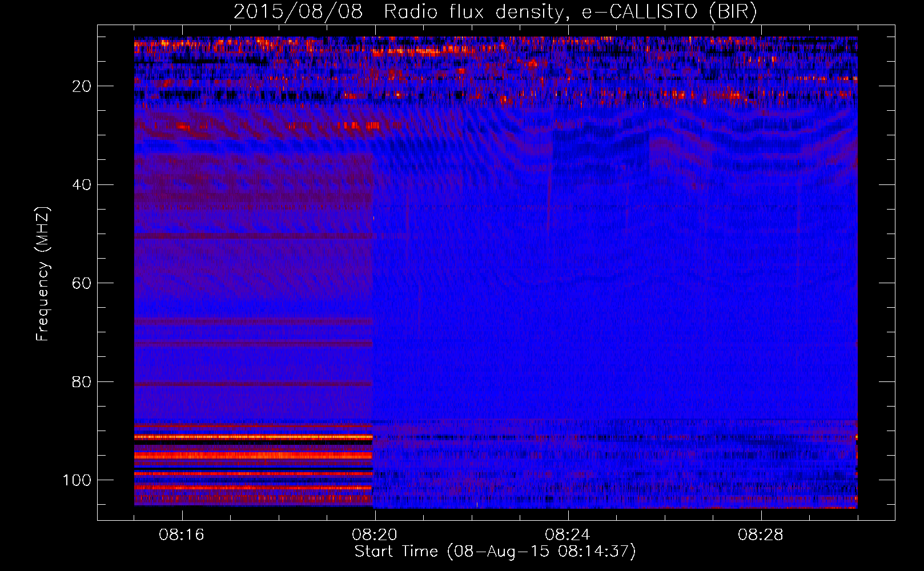Click the bright orange band near 91 MHz
This screenshot has width=924, height=571.
(254, 437)
